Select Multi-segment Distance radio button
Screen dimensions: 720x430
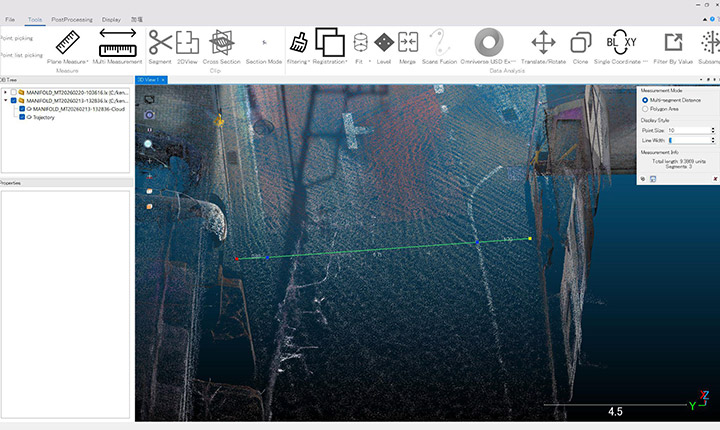[645, 100]
